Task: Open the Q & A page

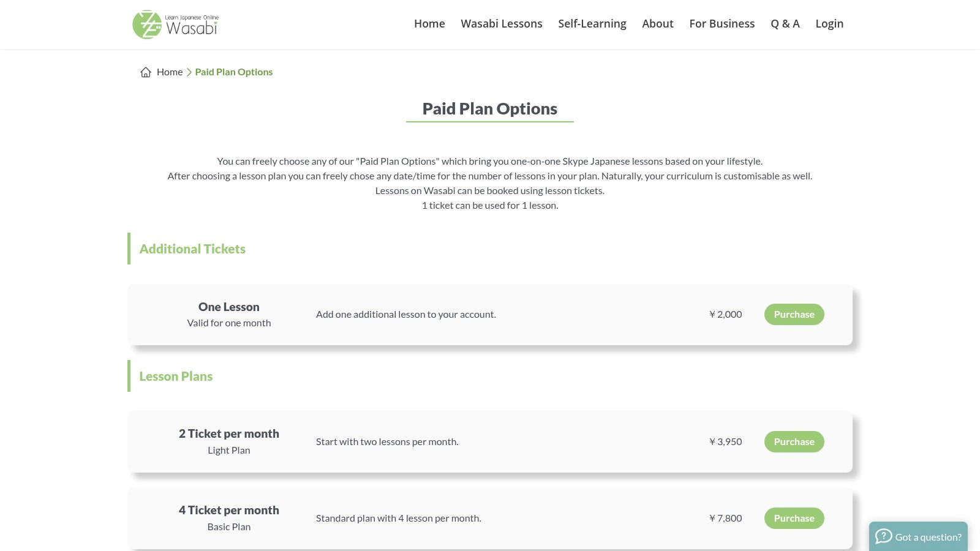Action: [x=785, y=24]
